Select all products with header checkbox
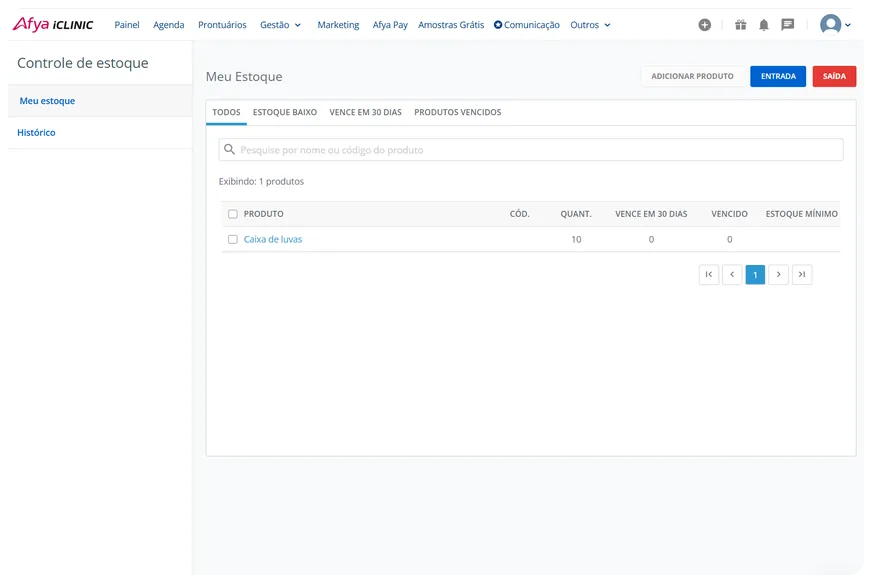Viewport: 872px width, 583px height. pyautogui.click(x=232, y=214)
